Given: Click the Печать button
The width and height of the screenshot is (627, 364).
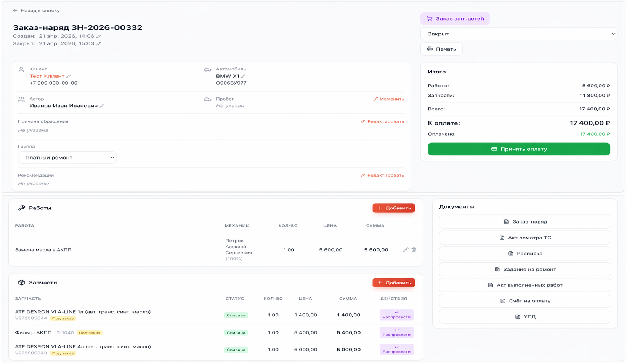Looking at the screenshot, I should pos(441,49).
